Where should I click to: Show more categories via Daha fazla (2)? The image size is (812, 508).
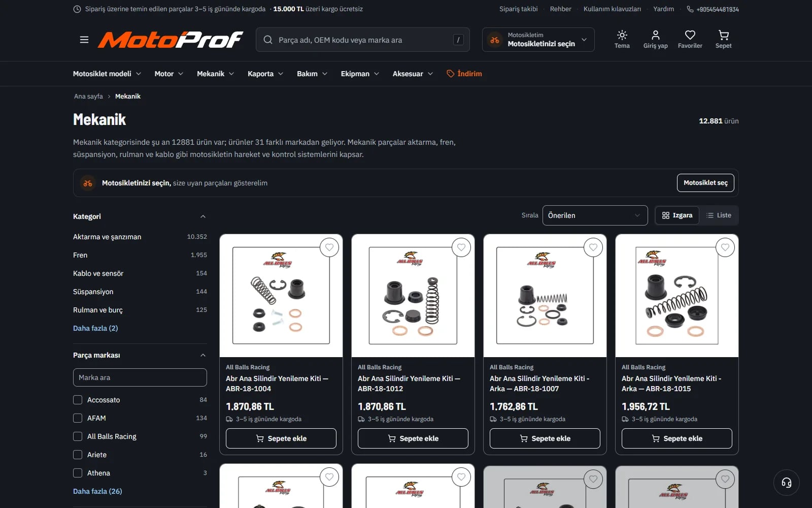coord(95,328)
